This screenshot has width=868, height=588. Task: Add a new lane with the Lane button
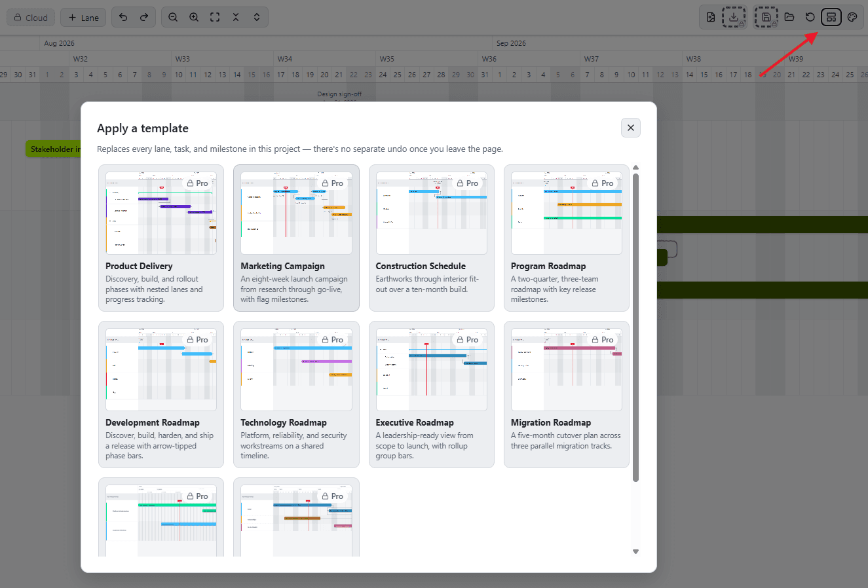click(x=84, y=18)
